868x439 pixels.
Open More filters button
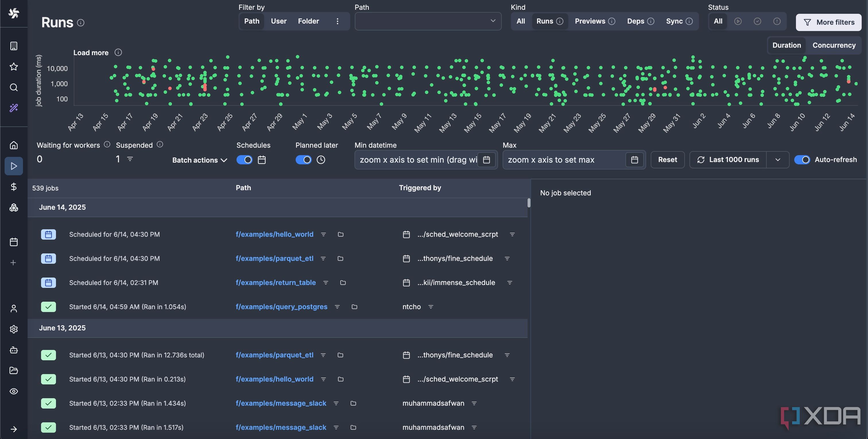coord(829,22)
